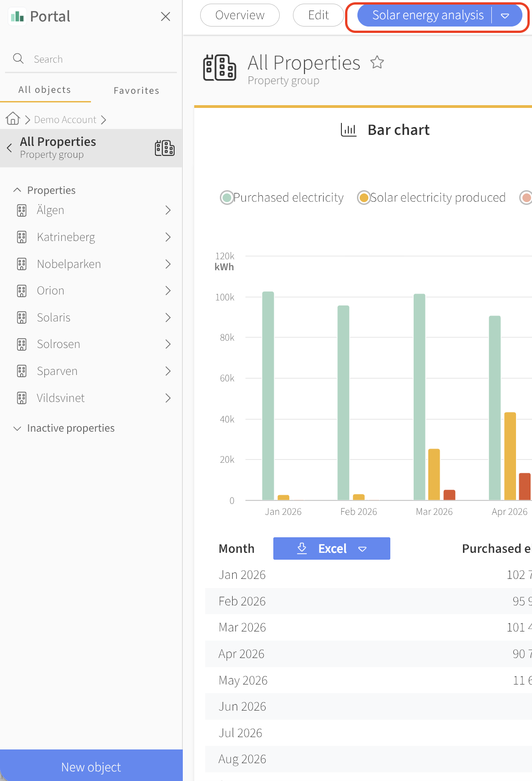Expand the Inactive properties section
The height and width of the screenshot is (781, 532).
click(x=64, y=428)
